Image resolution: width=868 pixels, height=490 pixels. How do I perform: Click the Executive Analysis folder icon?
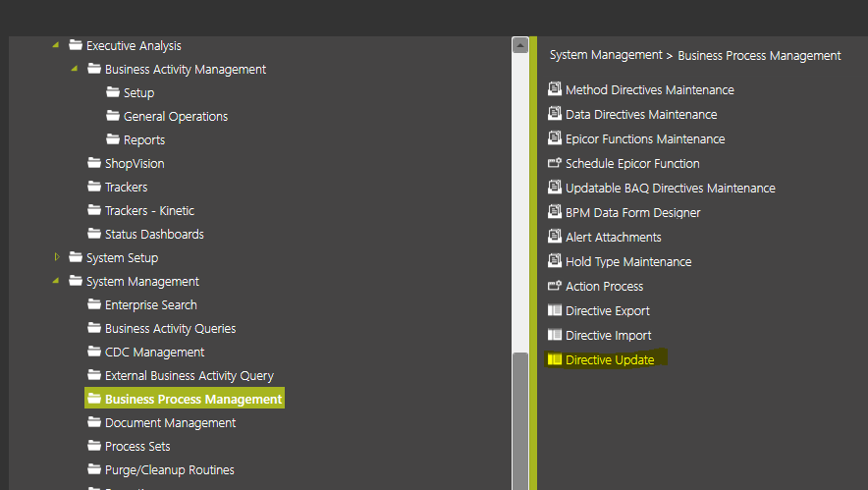pos(76,45)
